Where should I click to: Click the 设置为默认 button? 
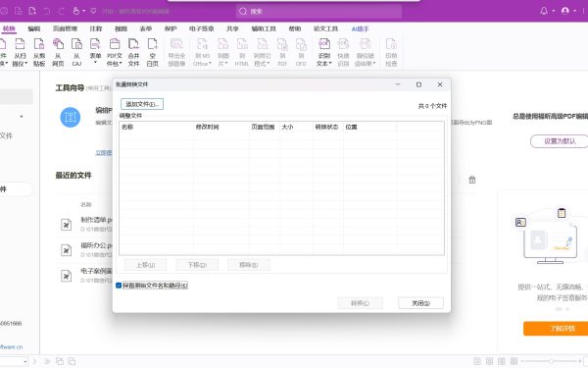[x=560, y=141]
